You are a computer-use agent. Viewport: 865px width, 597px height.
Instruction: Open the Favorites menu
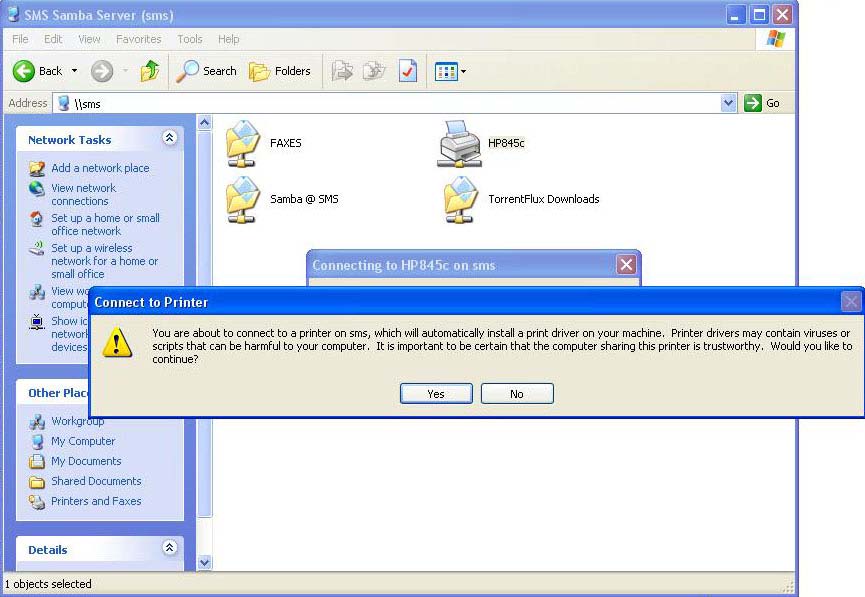(138, 39)
